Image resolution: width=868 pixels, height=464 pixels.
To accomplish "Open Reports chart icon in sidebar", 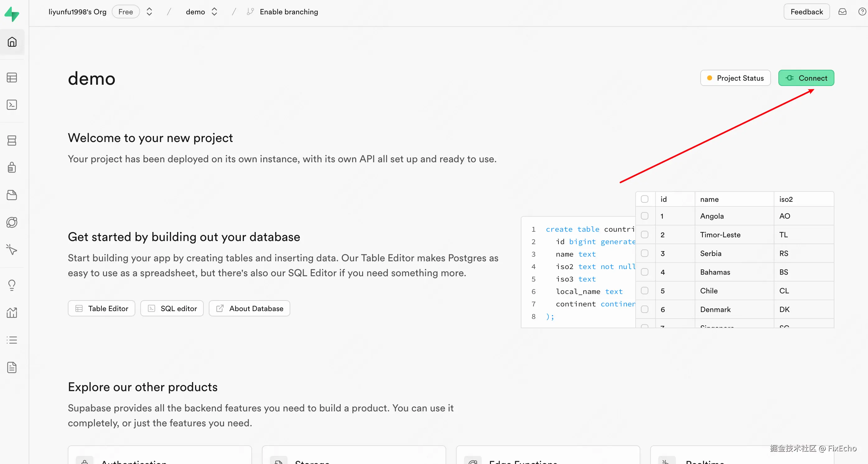I will [12, 313].
